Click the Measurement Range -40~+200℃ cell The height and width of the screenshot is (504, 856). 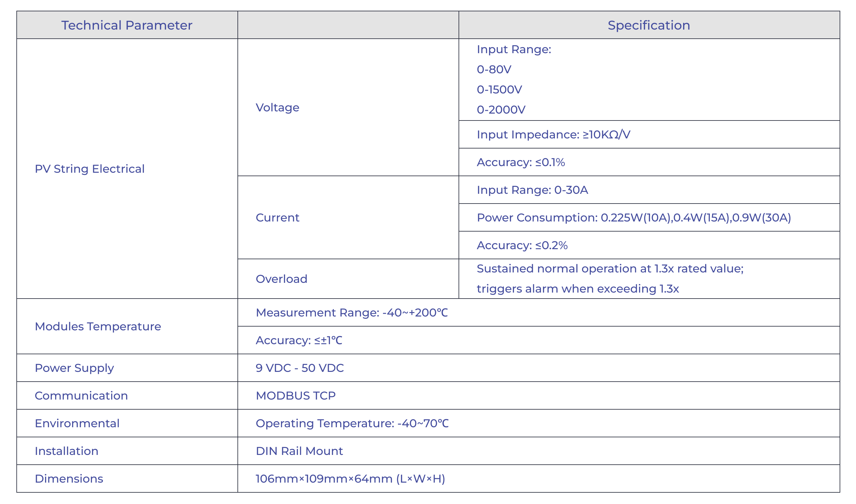point(351,312)
